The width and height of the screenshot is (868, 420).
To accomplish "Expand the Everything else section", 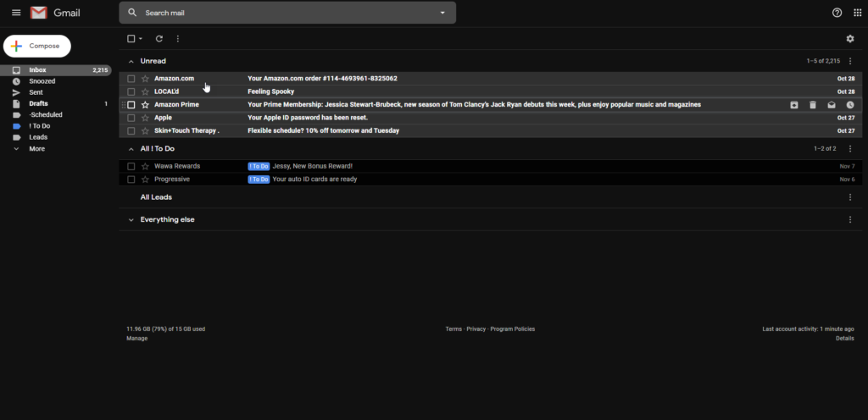I will (x=131, y=220).
